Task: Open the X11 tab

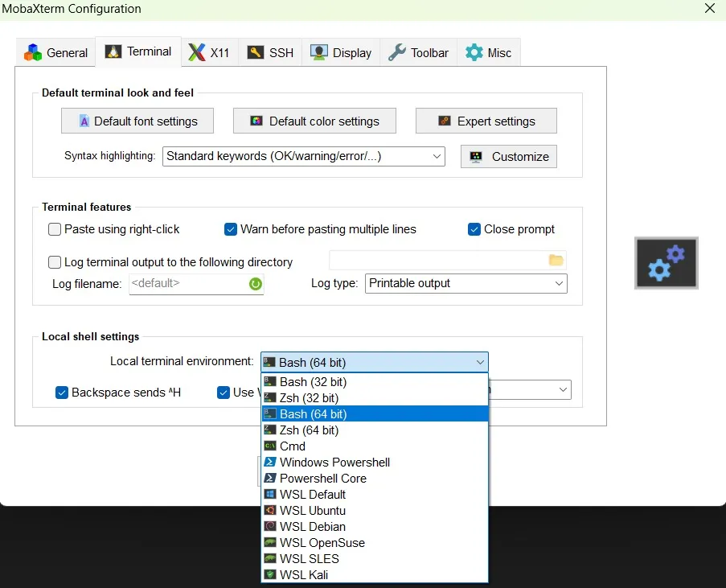Action: 210,51
